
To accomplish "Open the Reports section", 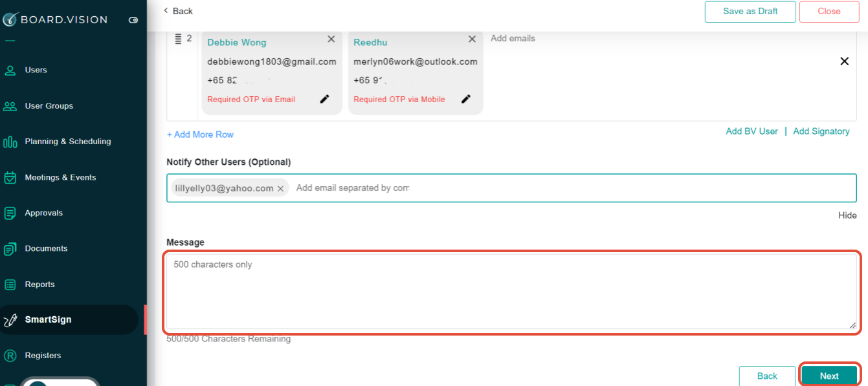I will [x=39, y=284].
